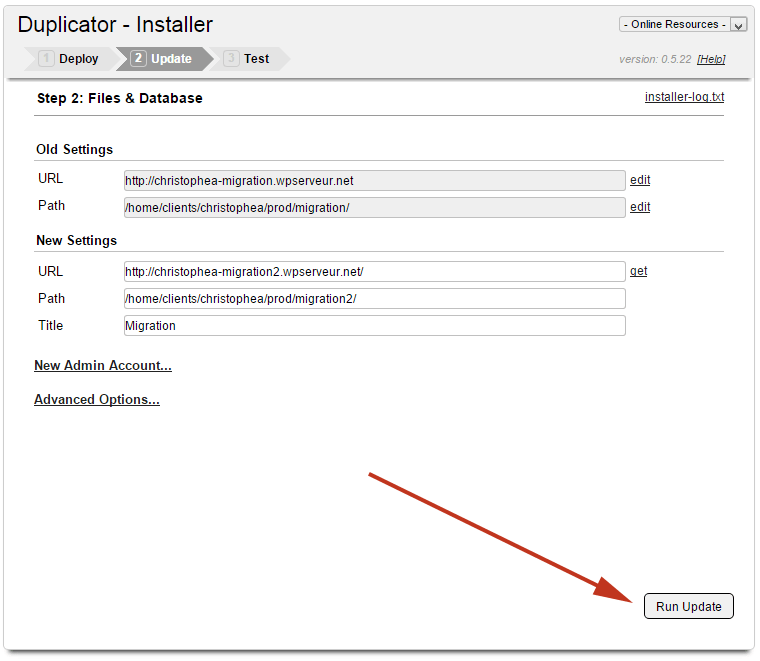Focus the New Settings URL field

click(x=374, y=272)
